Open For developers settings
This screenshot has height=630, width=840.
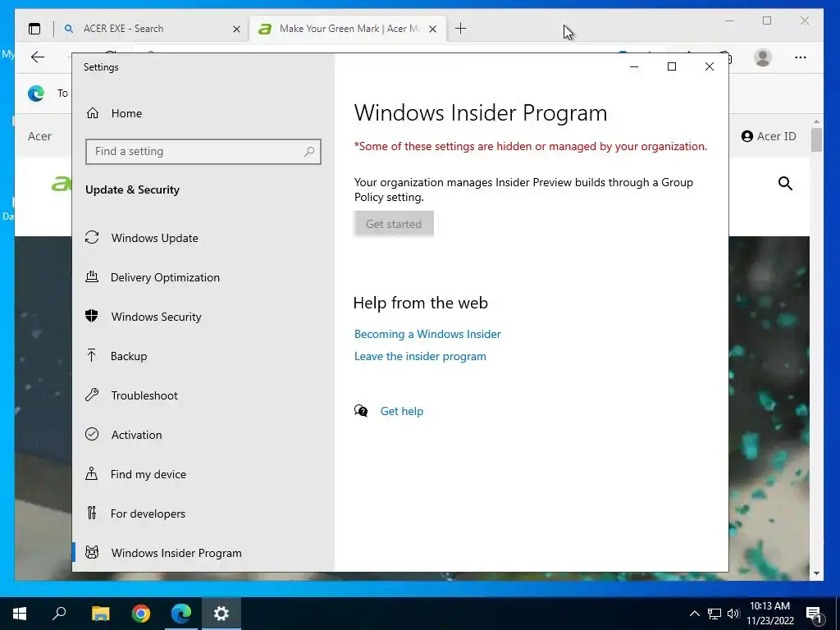[x=148, y=514]
